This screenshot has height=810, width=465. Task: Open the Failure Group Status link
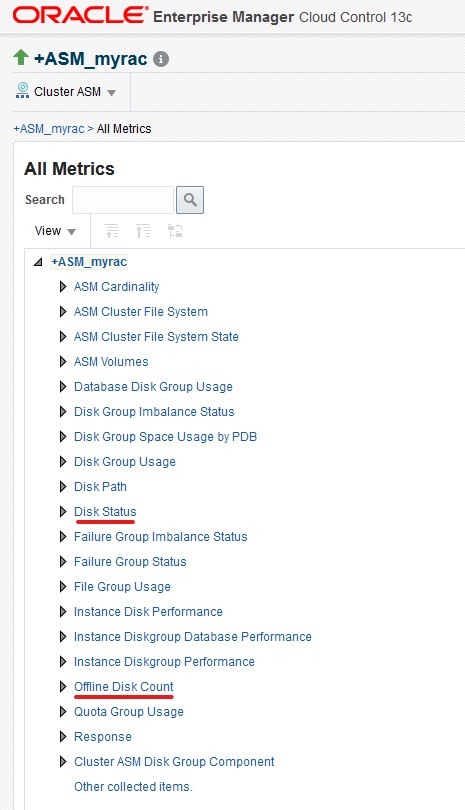(x=130, y=562)
